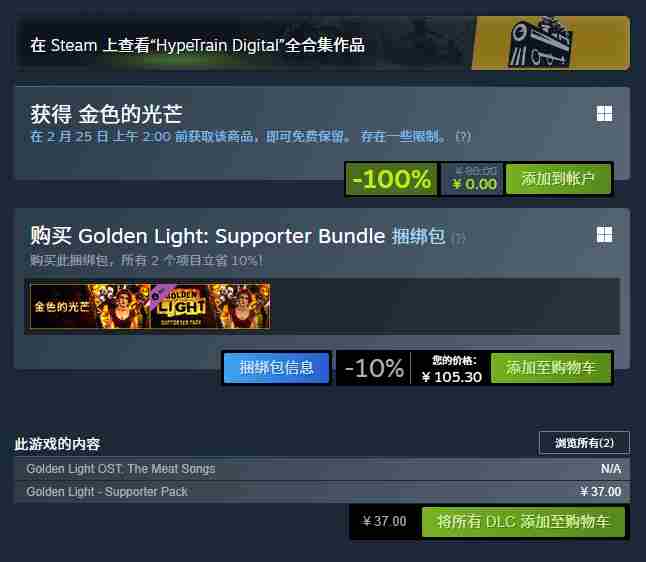Click the -100% discount badge

[x=391, y=179]
